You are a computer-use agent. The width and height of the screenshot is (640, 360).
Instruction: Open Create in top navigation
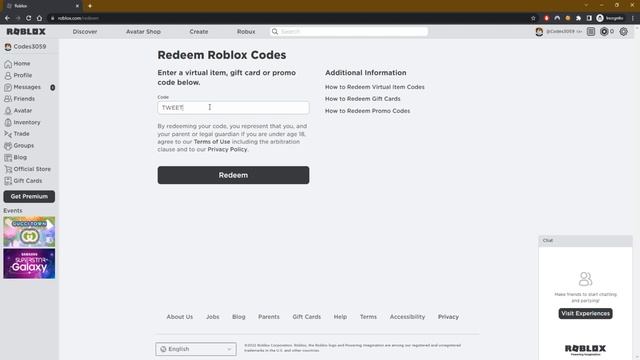199,31
